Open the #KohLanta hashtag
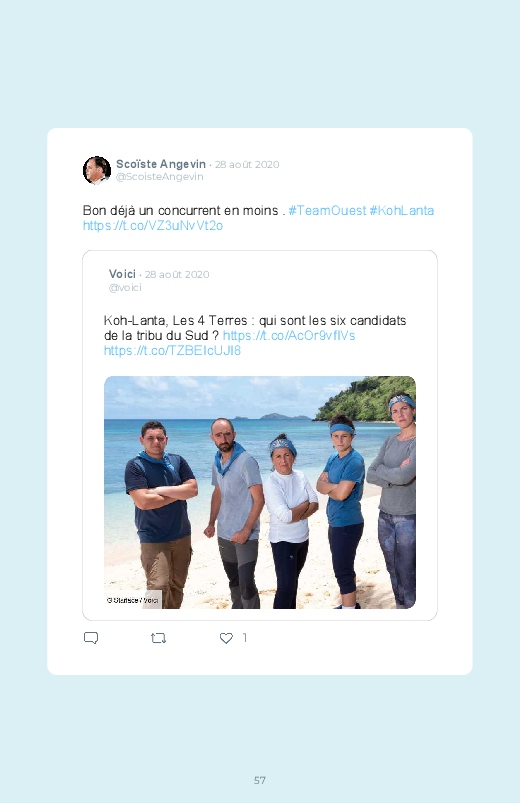 coord(402,210)
